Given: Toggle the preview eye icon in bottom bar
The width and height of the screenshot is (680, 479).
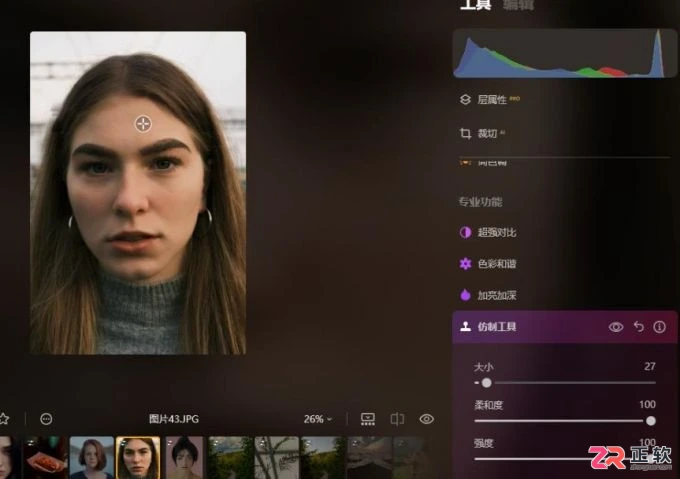Looking at the screenshot, I should 427,419.
